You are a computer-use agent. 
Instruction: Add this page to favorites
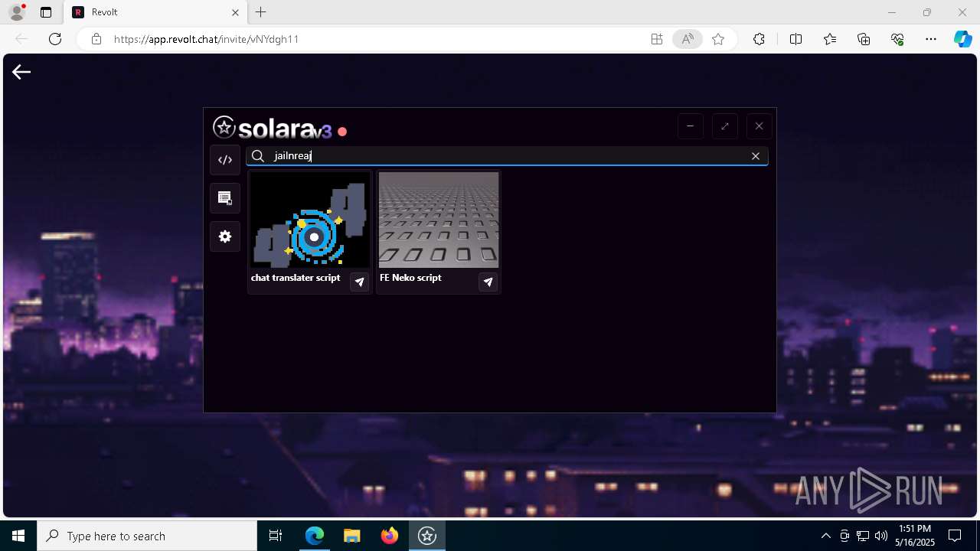(x=718, y=39)
